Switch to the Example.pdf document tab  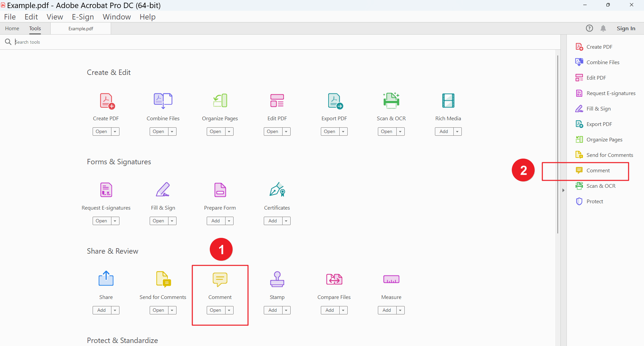coord(81,29)
